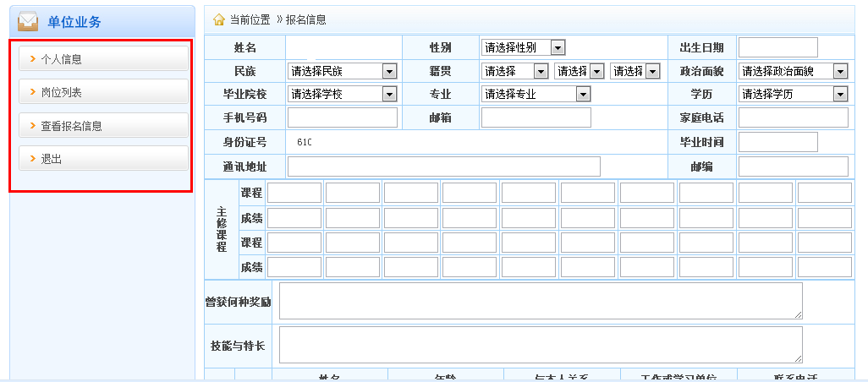Expand the 请选择性别 dropdown

(523, 47)
